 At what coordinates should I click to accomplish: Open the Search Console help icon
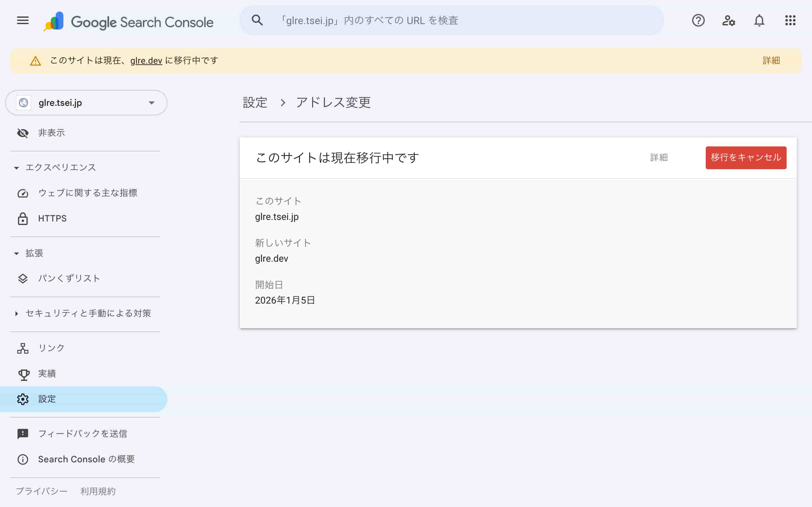tap(698, 21)
